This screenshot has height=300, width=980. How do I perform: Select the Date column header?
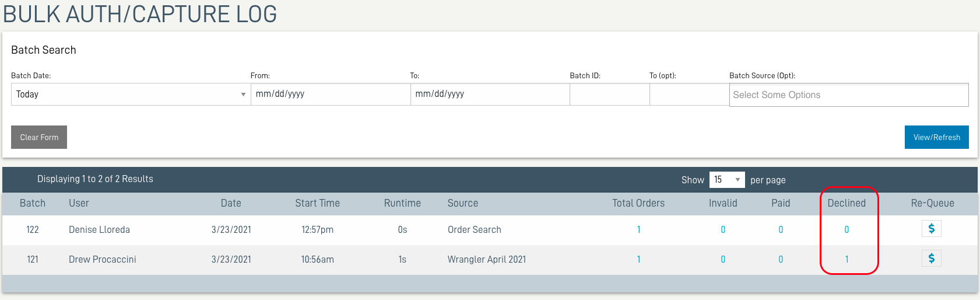(x=231, y=203)
